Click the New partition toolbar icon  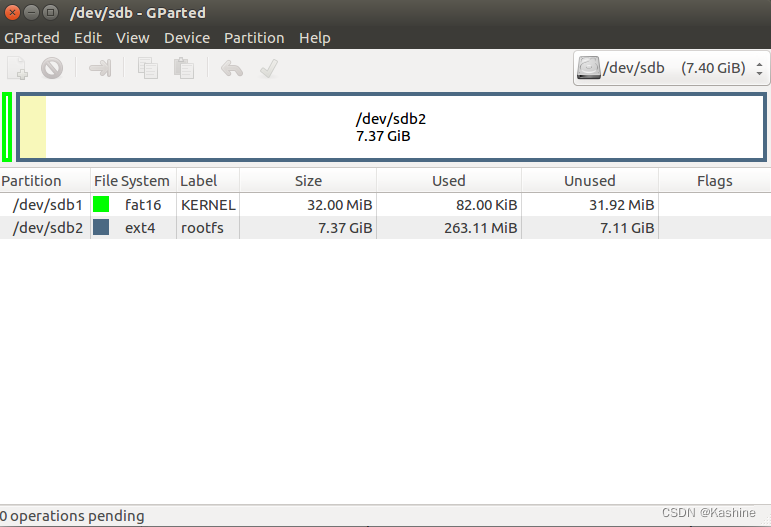point(17,69)
